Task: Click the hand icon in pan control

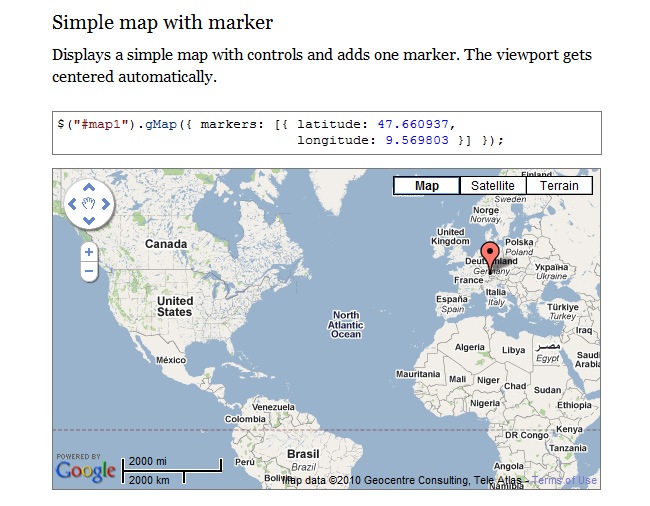Action: pyautogui.click(x=89, y=204)
